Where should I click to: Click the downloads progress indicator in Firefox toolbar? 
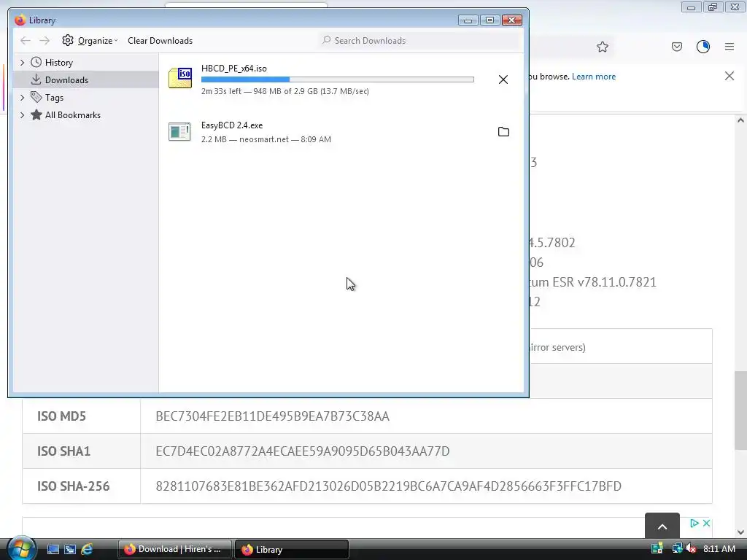click(x=703, y=47)
